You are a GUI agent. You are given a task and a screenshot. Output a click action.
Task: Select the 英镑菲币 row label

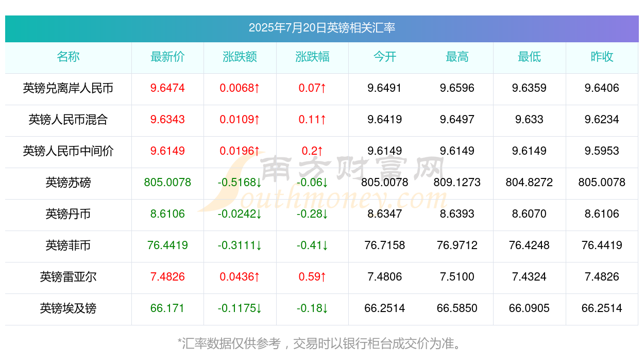[x=68, y=246]
